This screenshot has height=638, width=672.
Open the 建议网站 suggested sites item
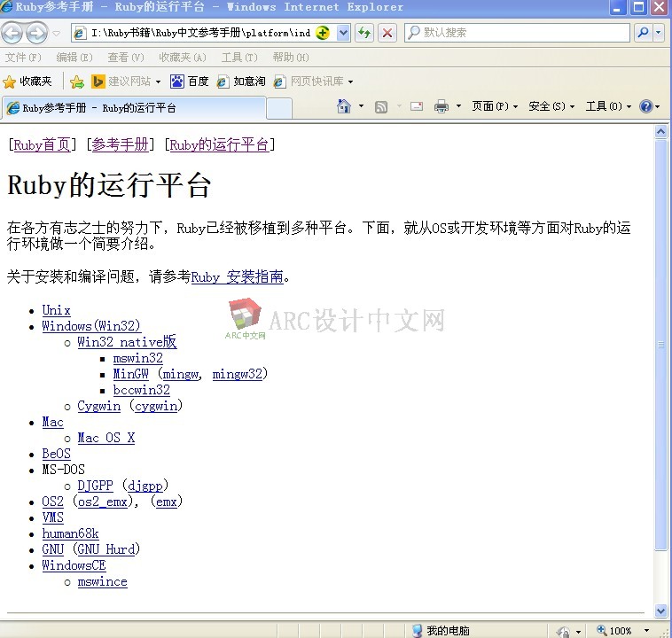(126, 81)
